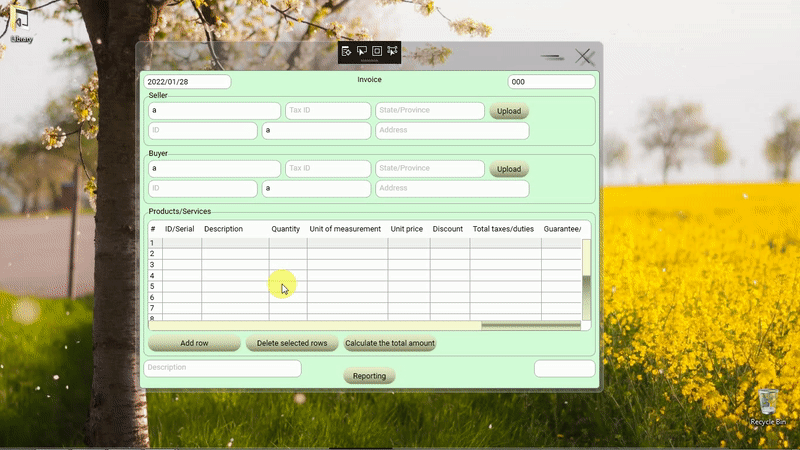The image size is (800, 450).
Task: Click the Unit price cell in row 2
Action: (x=409, y=254)
